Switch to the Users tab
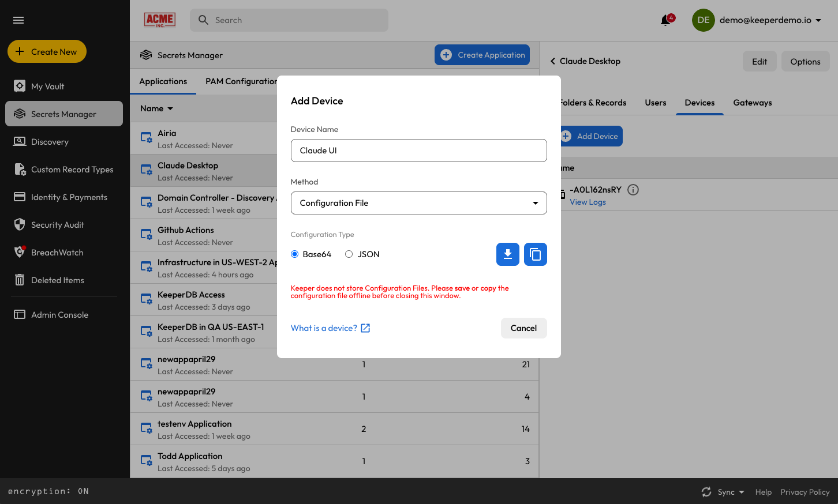 coord(655,103)
